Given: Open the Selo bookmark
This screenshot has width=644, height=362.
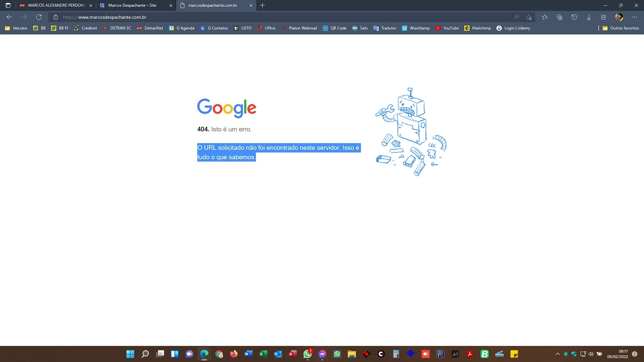Looking at the screenshot, I should [x=360, y=28].
